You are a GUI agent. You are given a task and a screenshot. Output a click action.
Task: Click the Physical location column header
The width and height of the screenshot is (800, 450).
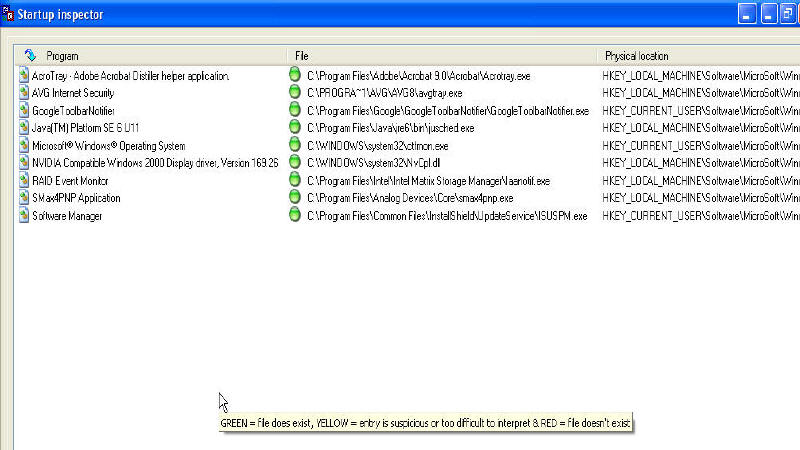635,56
